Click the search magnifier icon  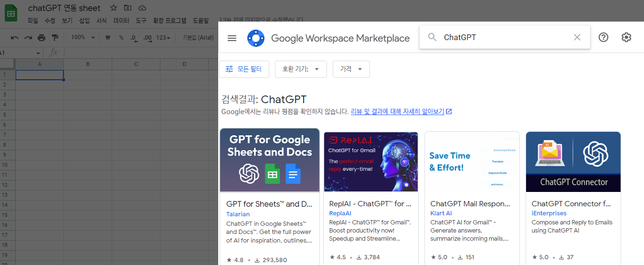(x=432, y=37)
